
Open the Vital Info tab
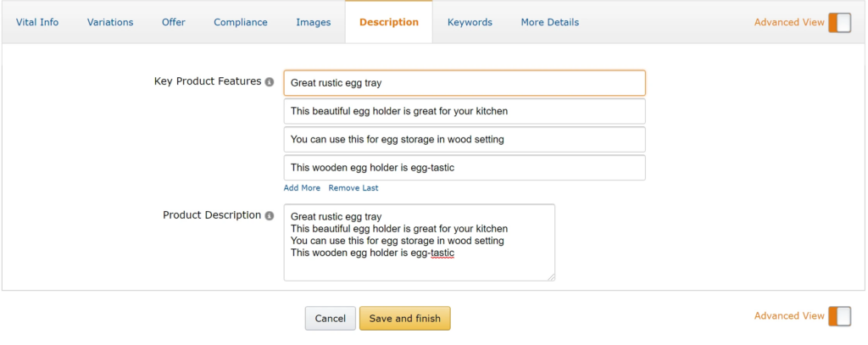coord(37,22)
